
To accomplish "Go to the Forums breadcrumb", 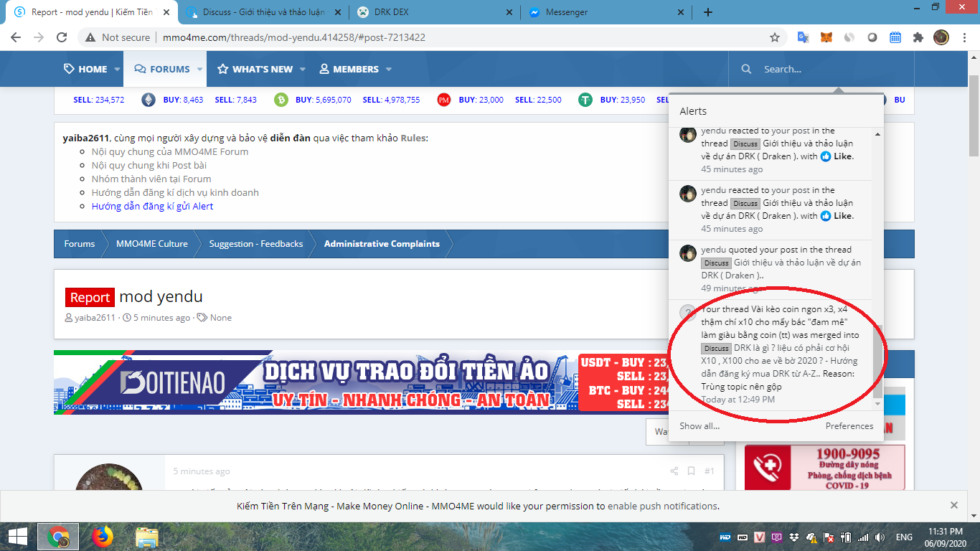I will 80,244.
